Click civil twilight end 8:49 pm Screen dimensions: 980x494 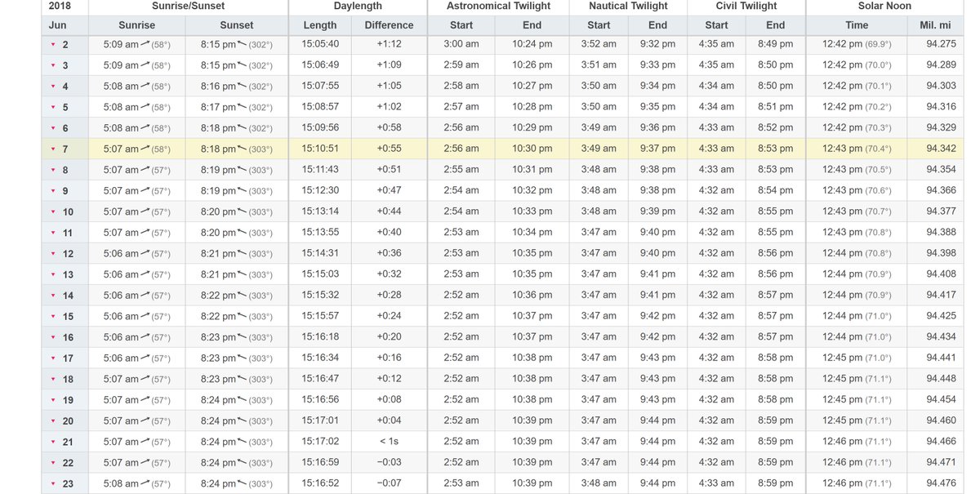point(775,43)
